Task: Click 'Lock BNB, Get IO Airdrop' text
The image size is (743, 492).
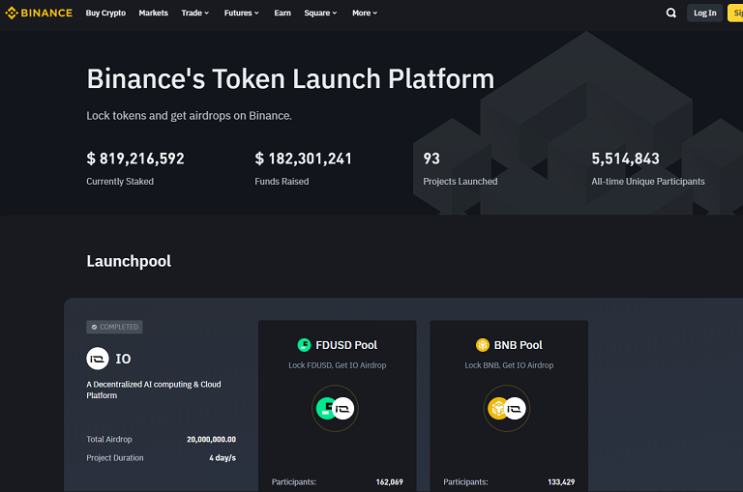Action: pos(509,365)
